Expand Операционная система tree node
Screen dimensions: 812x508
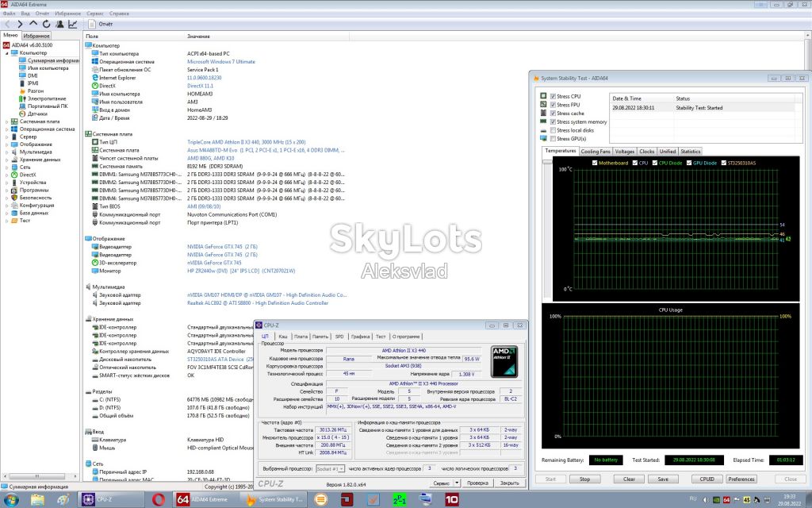pyautogui.click(x=6, y=129)
